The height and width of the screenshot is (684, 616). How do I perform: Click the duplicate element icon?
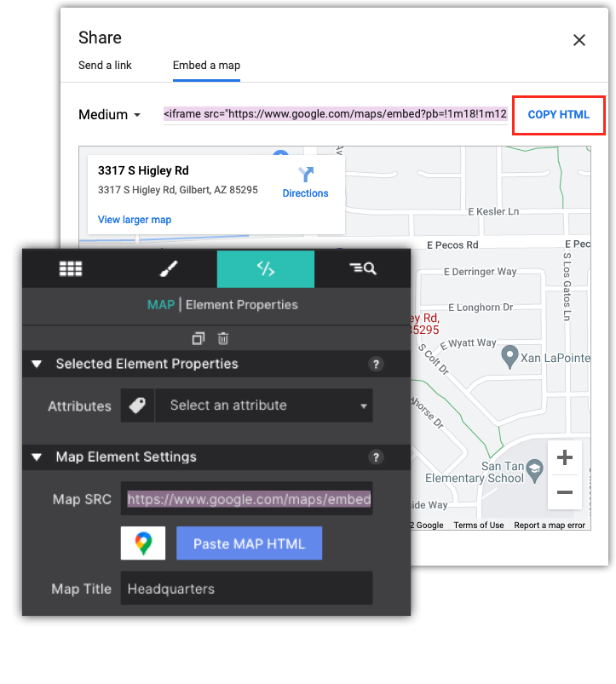(199, 338)
